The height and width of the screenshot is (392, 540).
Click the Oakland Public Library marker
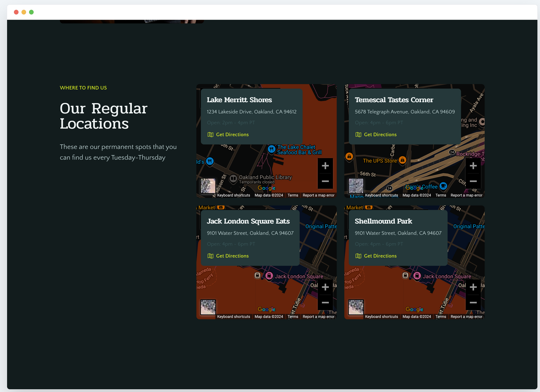click(233, 179)
